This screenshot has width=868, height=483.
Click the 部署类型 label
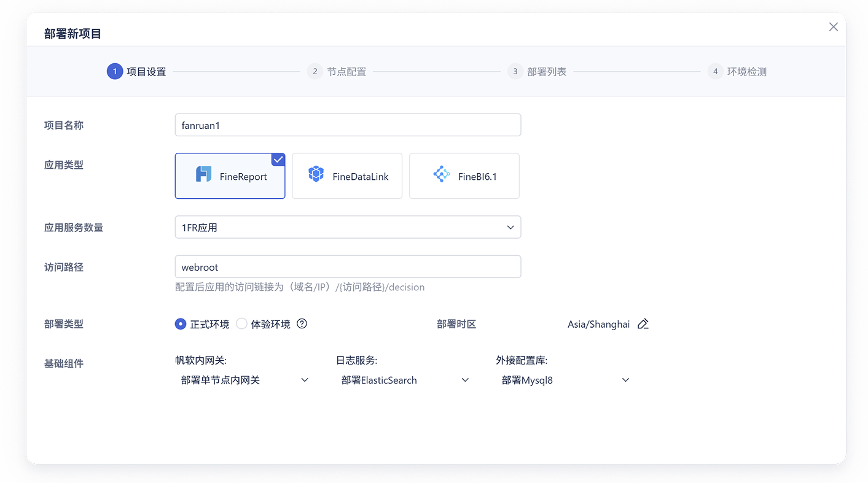(x=64, y=324)
